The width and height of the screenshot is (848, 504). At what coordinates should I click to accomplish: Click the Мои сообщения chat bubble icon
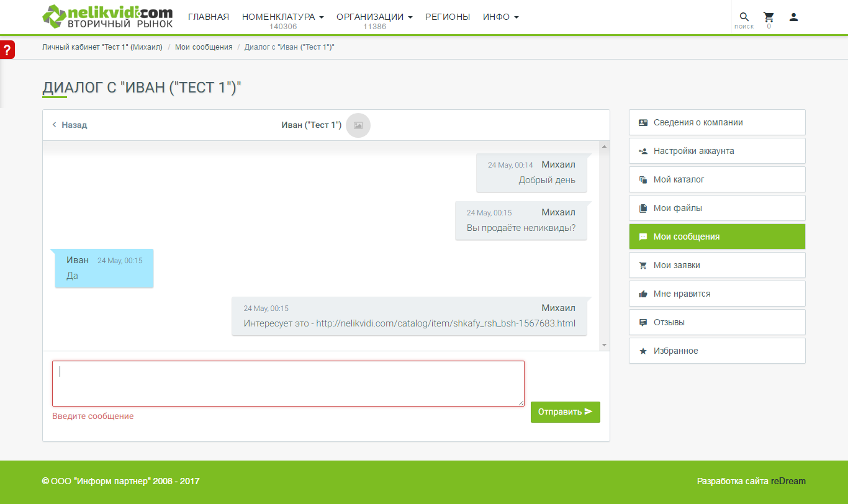pyautogui.click(x=643, y=237)
